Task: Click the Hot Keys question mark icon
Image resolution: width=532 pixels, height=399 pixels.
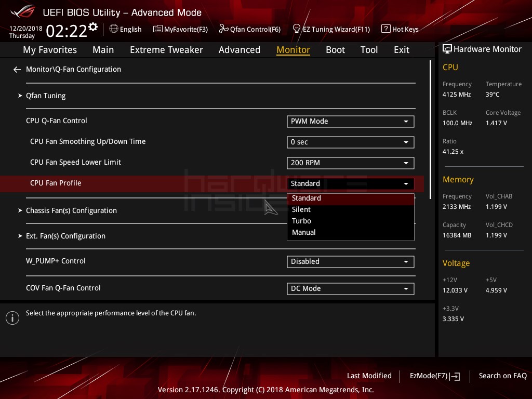Action: (x=386, y=29)
